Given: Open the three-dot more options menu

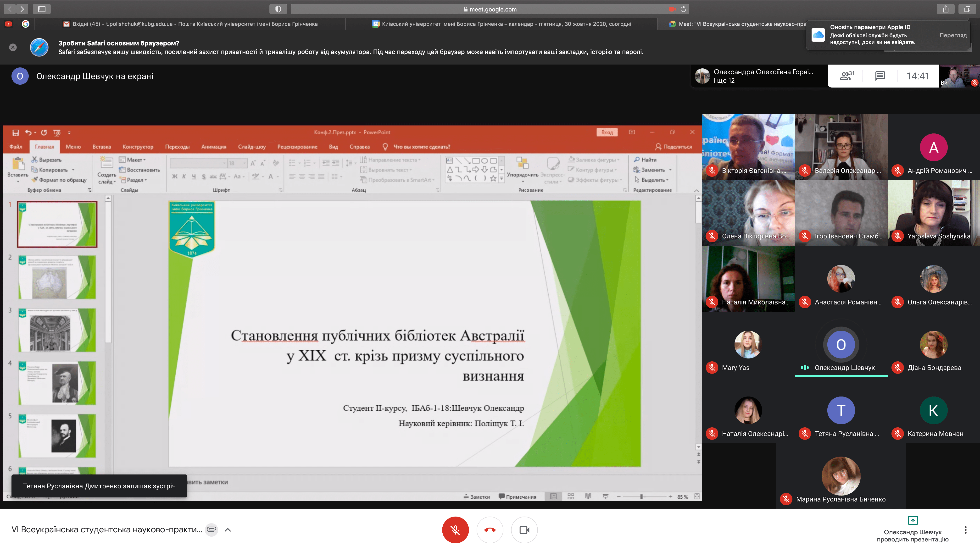Looking at the screenshot, I should tap(965, 530).
